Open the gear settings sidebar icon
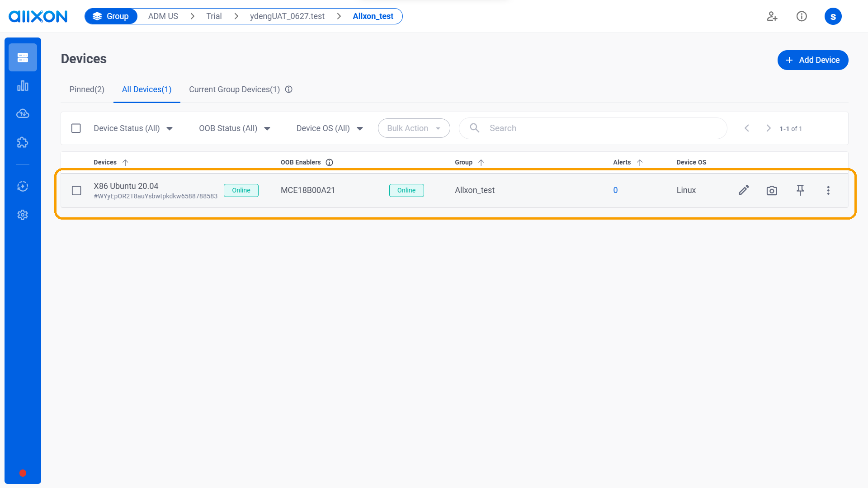This screenshot has height=488, width=868. (23, 215)
